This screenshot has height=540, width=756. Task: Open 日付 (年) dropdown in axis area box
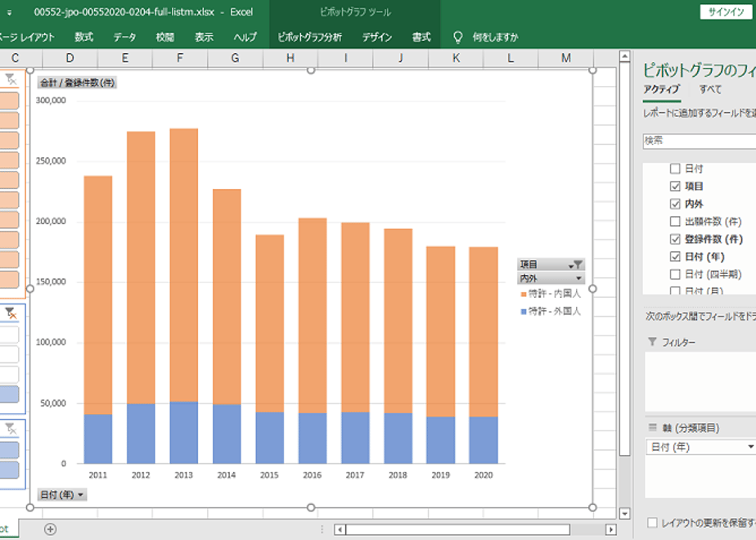pos(750,447)
